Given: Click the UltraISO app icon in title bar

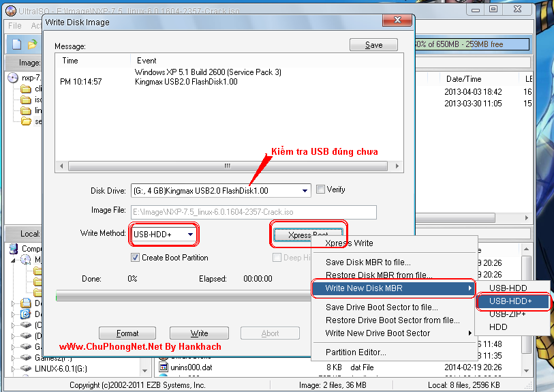Looking at the screenshot, I should coord(11,11).
